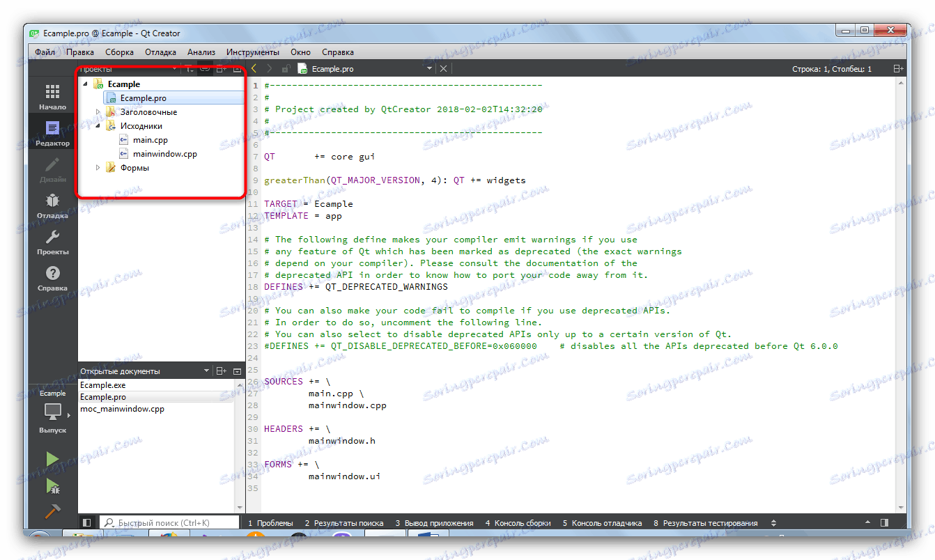
Task: Click the Строка 1, Столбец 1 indicator
Action: click(832, 69)
